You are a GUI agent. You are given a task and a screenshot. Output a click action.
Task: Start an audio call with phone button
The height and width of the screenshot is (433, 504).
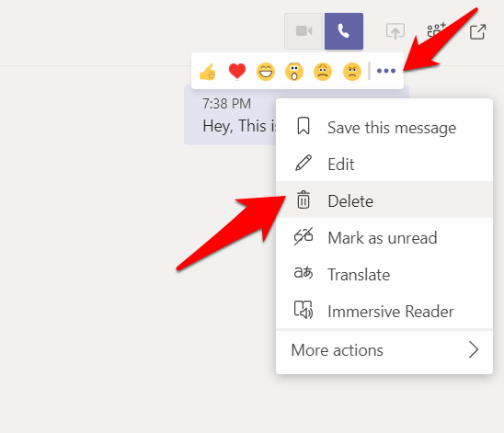pyautogui.click(x=344, y=31)
